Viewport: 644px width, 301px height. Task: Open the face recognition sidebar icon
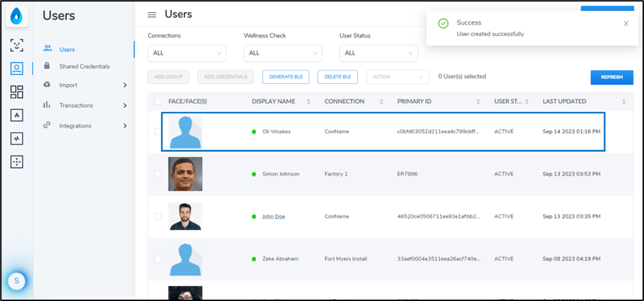pyautogui.click(x=17, y=46)
